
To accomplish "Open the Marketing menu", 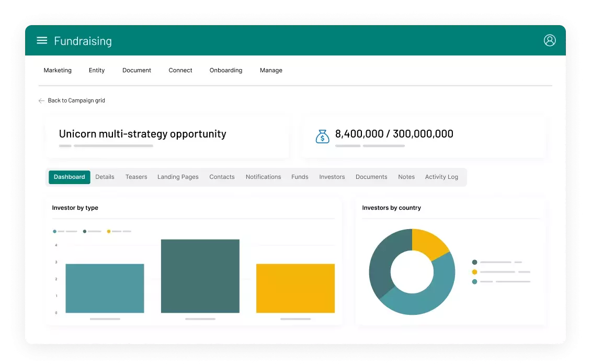I will (x=58, y=70).
